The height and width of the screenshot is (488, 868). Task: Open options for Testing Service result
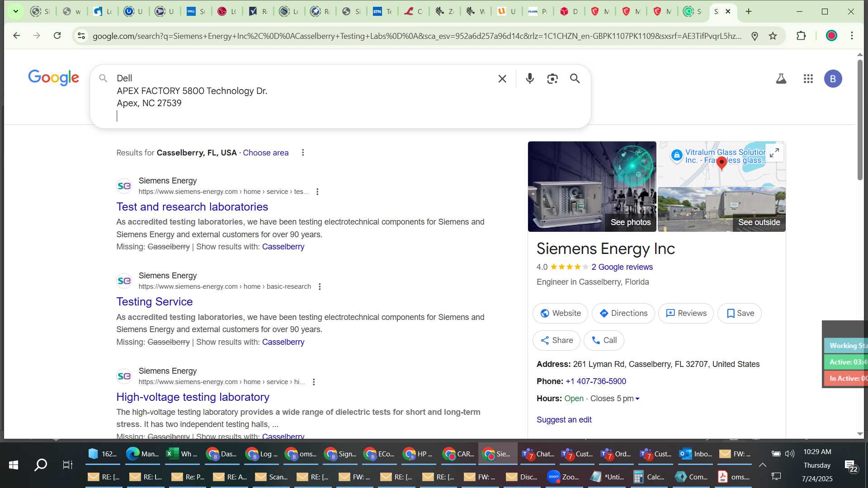(320, 286)
